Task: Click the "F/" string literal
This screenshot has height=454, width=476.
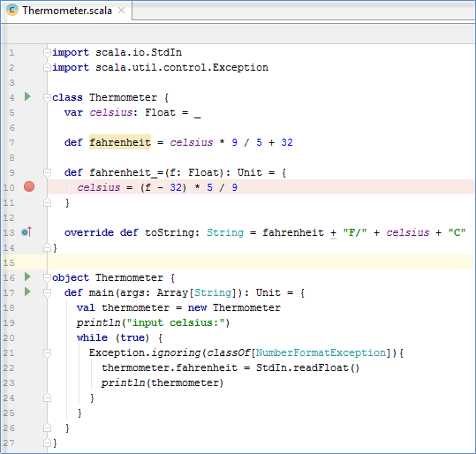Action: point(355,232)
